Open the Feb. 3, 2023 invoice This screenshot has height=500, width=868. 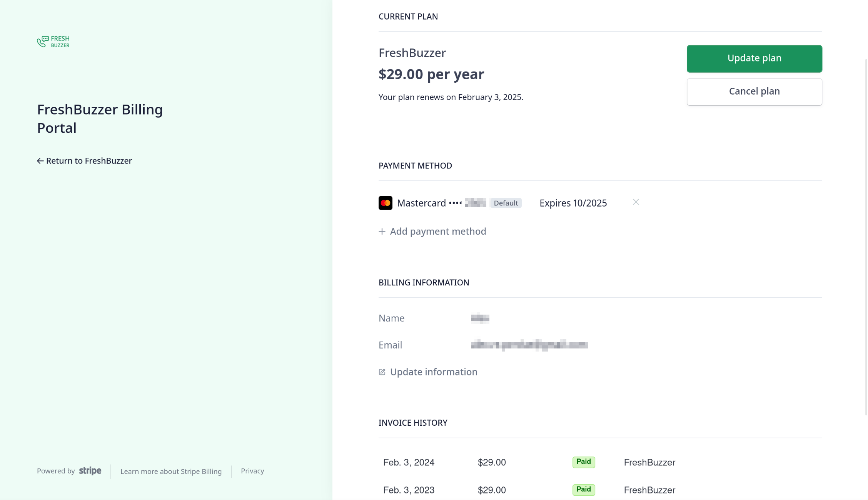pyautogui.click(x=409, y=490)
